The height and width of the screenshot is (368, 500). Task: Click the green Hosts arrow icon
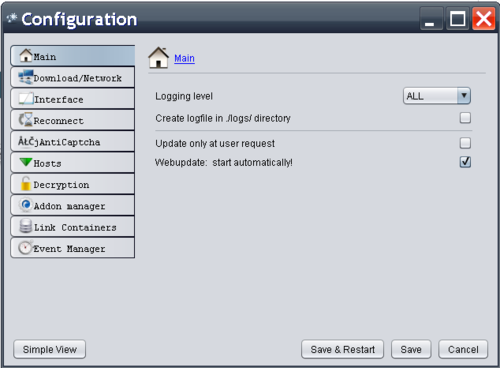point(26,162)
